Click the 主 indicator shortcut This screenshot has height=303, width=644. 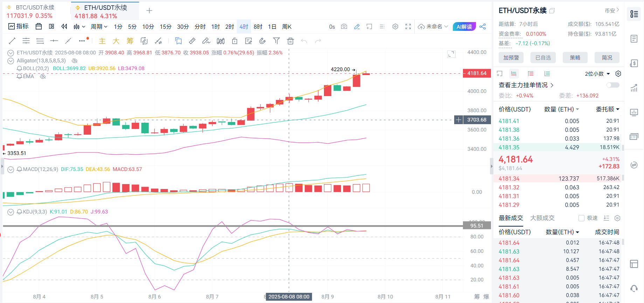[x=102, y=41]
